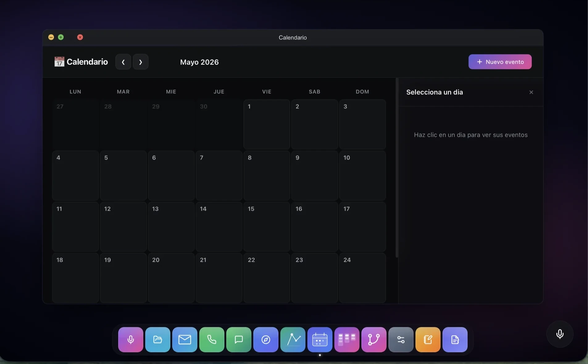The image size is (588, 364).
Task: Select day 4 in the calendar
Action: 75,176
